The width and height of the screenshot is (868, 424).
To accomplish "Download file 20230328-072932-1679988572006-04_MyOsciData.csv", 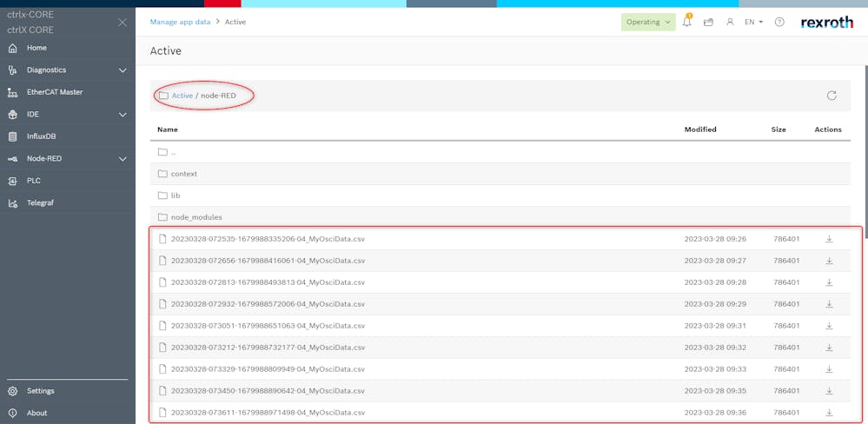I will point(829,304).
